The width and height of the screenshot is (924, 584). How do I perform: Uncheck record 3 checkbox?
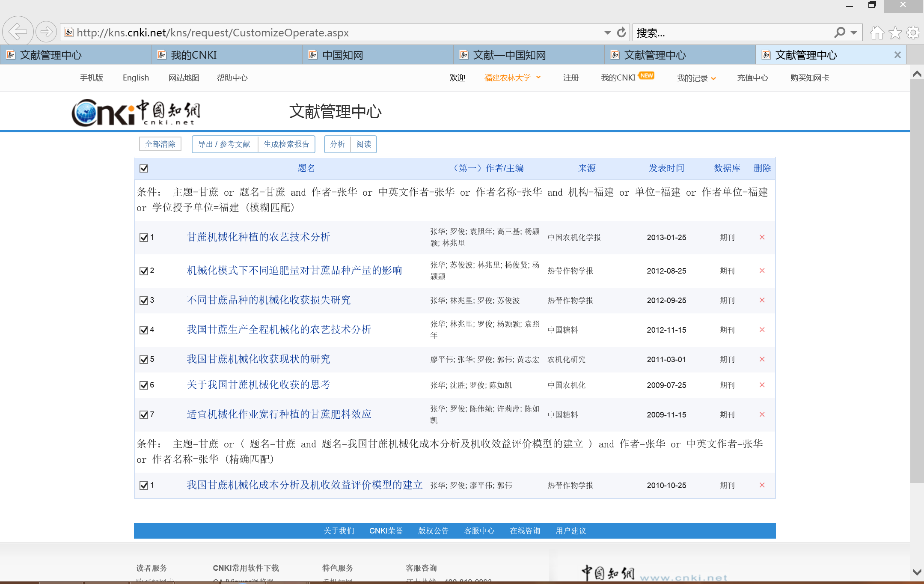[144, 301]
